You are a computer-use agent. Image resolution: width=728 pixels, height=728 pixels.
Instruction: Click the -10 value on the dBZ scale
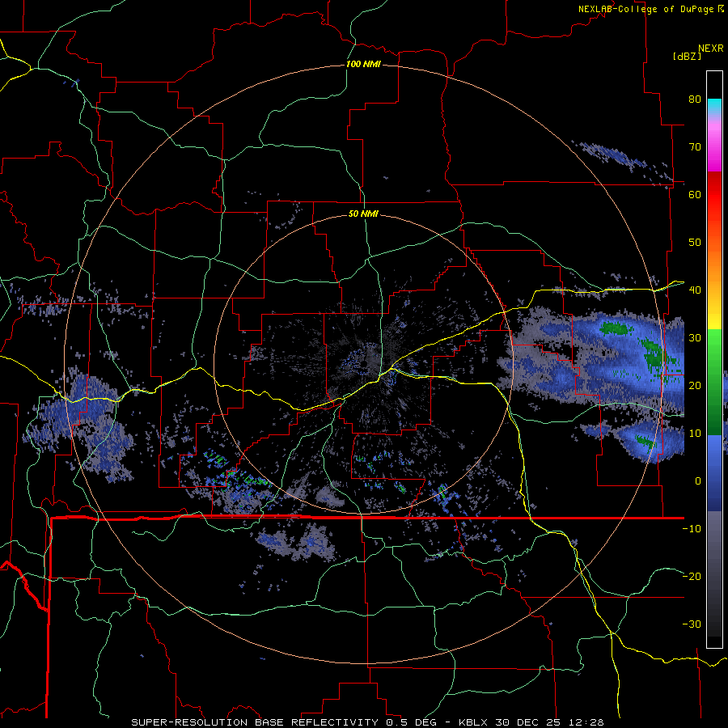tap(692, 529)
